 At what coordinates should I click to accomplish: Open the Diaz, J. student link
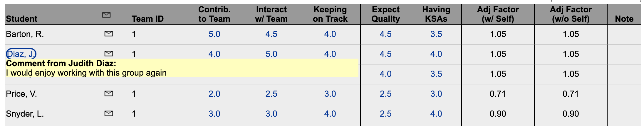click(21, 54)
